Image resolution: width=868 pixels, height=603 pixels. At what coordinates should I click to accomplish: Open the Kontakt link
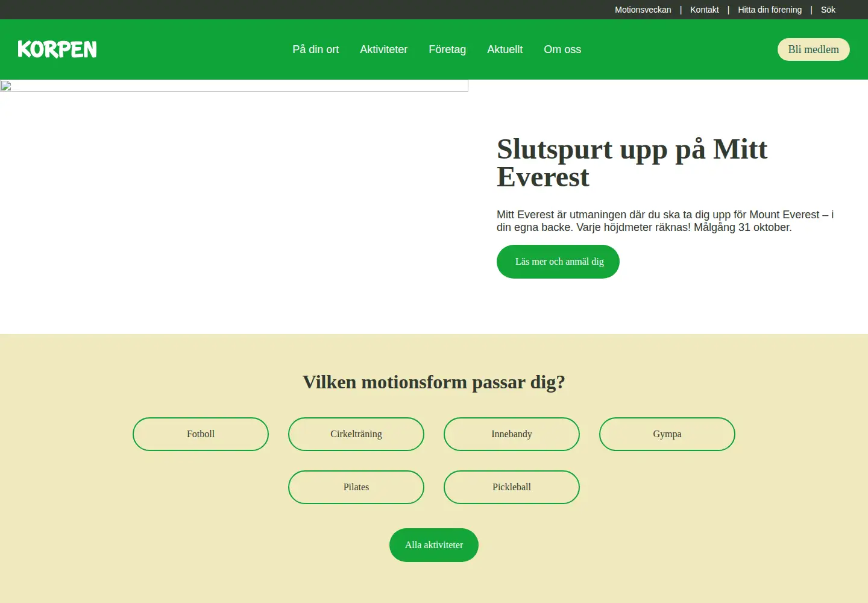(704, 10)
